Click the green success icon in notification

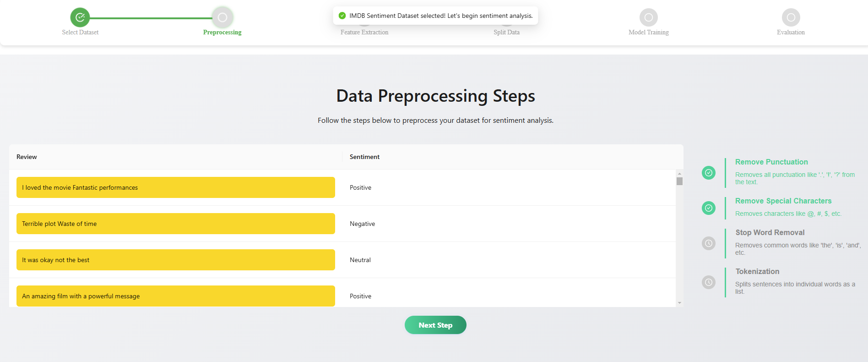click(x=342, y=16)
